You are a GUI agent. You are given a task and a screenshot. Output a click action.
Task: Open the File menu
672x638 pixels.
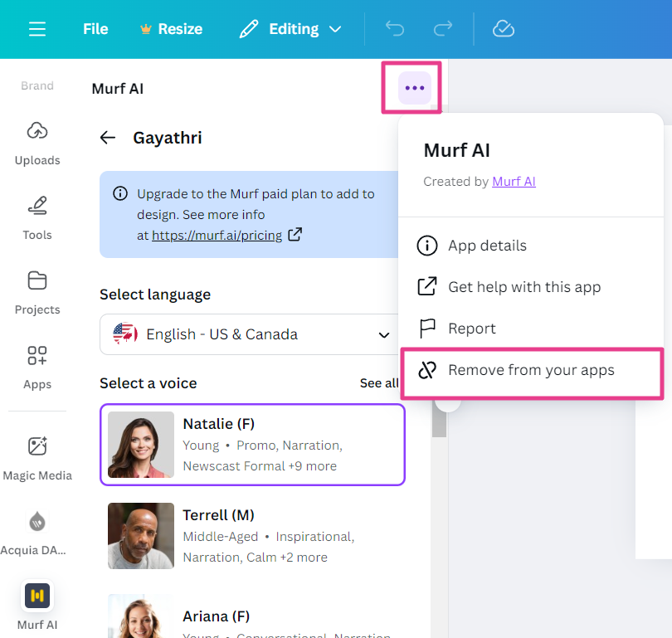click(x=95, y=29)
